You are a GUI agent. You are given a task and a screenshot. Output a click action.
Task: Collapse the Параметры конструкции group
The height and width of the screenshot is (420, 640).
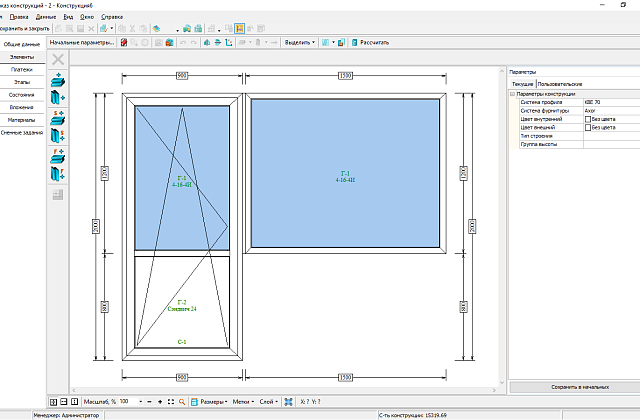click(513, 94)
